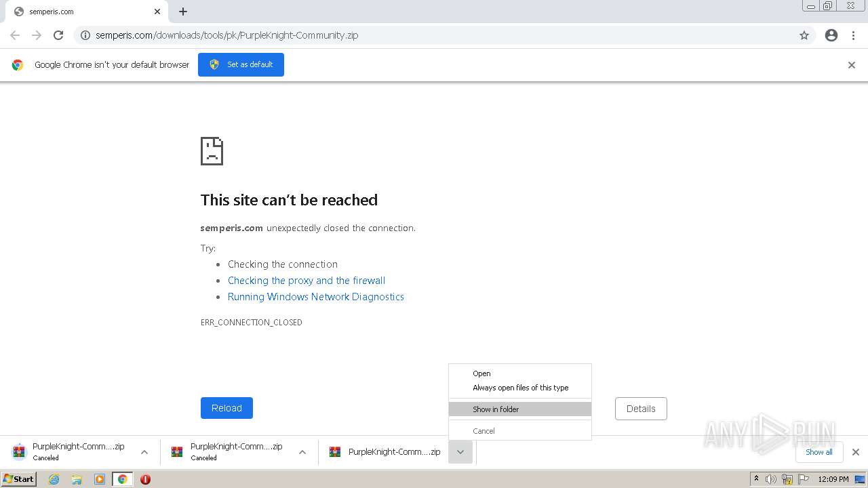The image size is (868, 488).
Task: Open Action Center flag tray icon
Action: pyautogui.click(x=803, y=479)
